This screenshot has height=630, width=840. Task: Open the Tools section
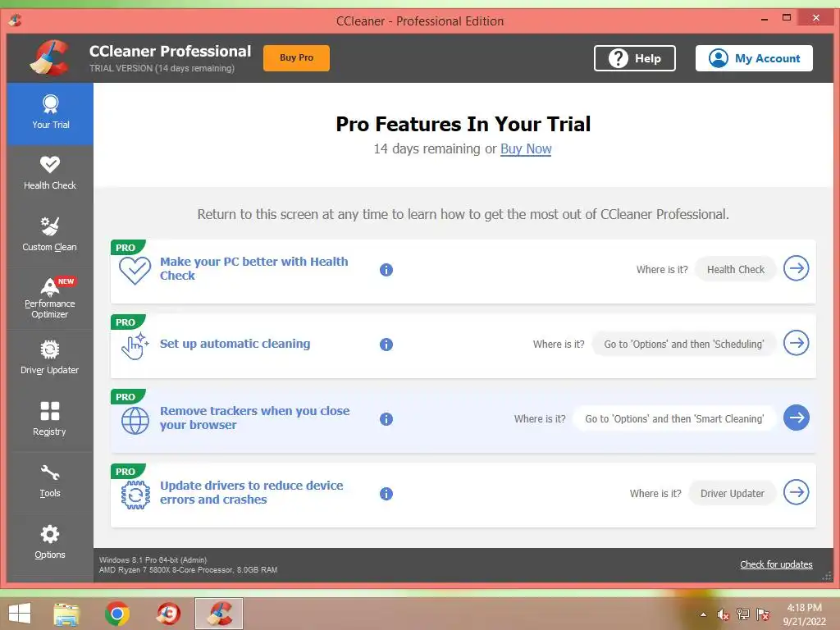pyautogui.click(x=50, y=481)
